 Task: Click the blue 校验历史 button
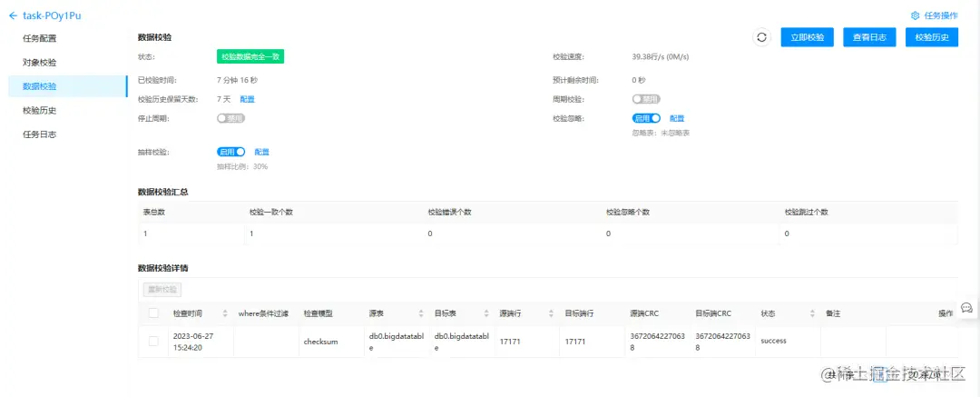pos(932,37)
